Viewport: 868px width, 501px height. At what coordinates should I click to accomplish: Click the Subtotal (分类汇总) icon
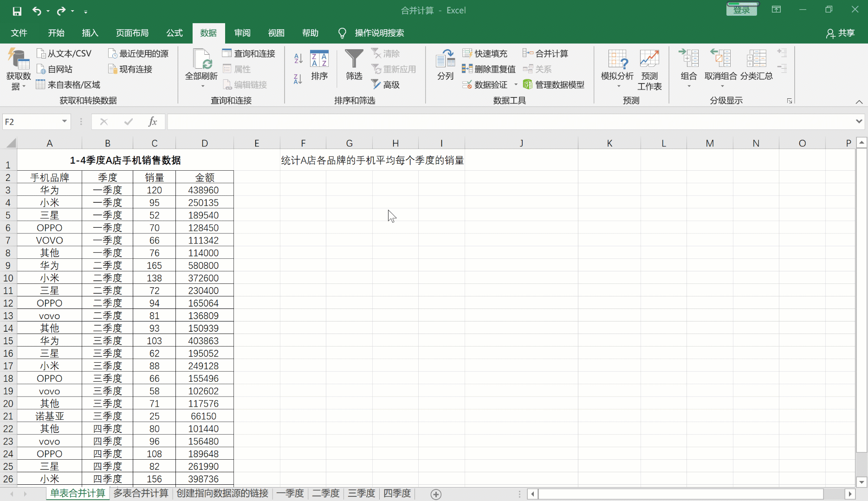(x=756, y=64)
